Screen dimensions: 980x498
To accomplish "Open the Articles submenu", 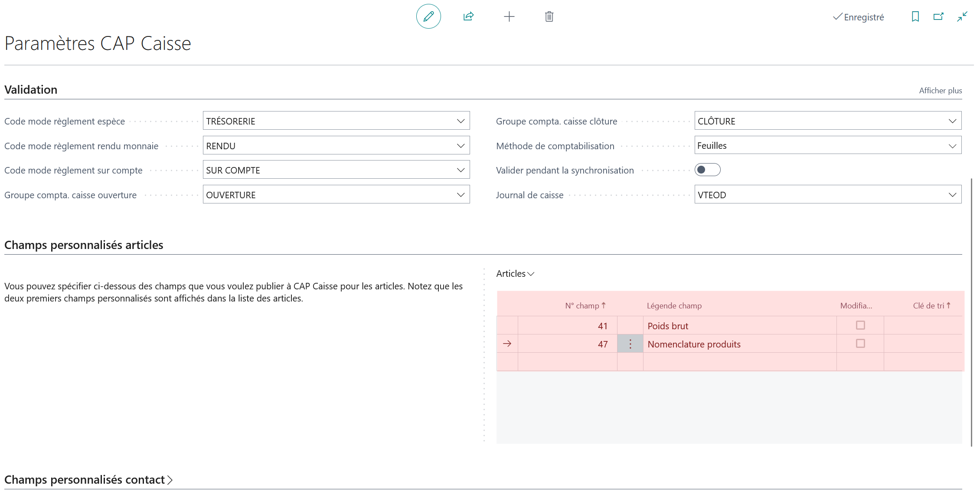I will pos(515,274).
